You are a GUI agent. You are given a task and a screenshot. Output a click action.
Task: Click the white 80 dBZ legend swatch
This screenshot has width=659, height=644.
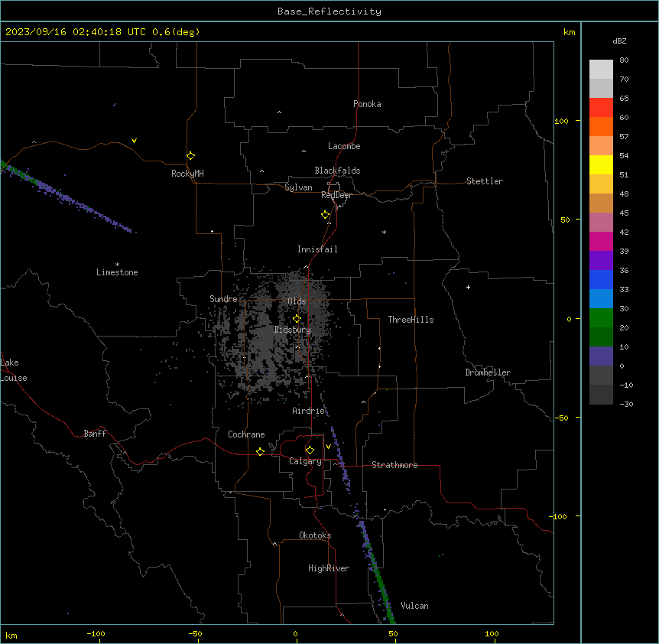601,70
